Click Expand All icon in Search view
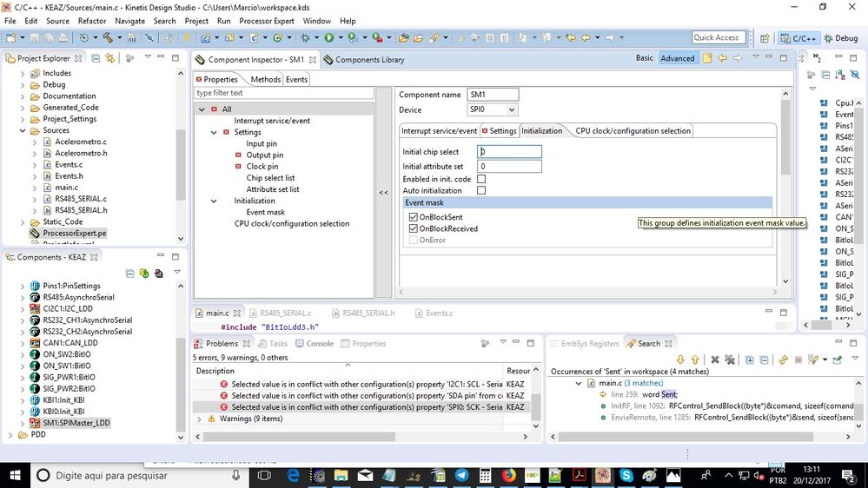The width and height of the screenshot is (868, 488). (x=749, y=359)
